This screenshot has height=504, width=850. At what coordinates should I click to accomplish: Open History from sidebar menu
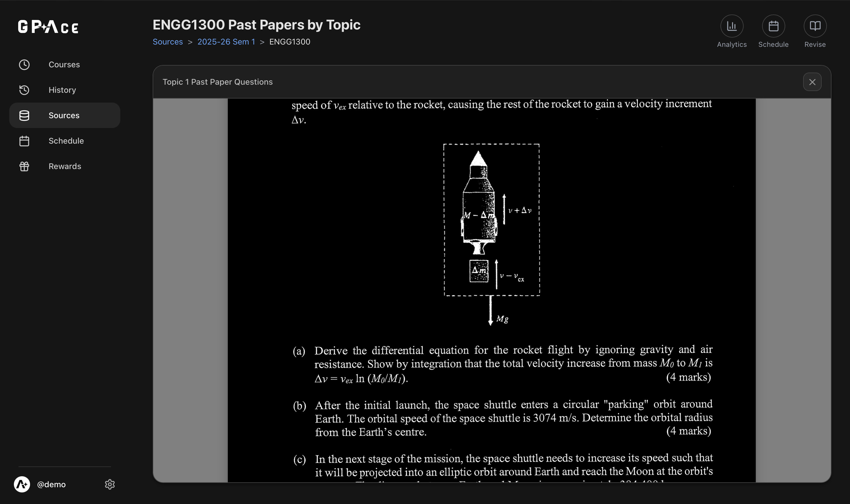tap(62, 90)
